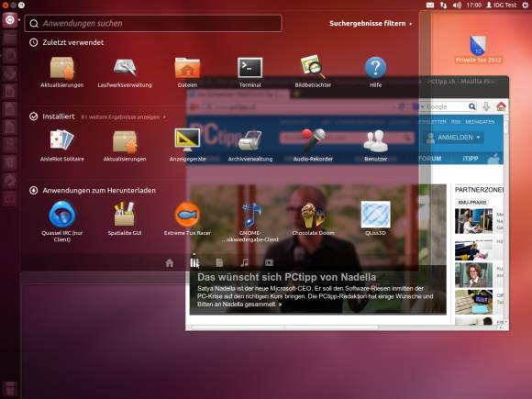
Task: Open the Nadella article headline
Action: pos(286,277)
